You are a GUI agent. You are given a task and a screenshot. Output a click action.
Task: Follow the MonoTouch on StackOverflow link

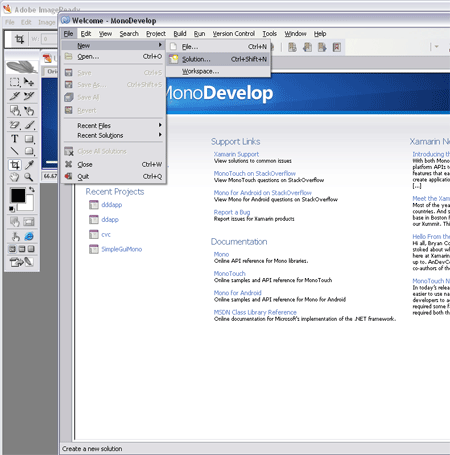(255, 174)
